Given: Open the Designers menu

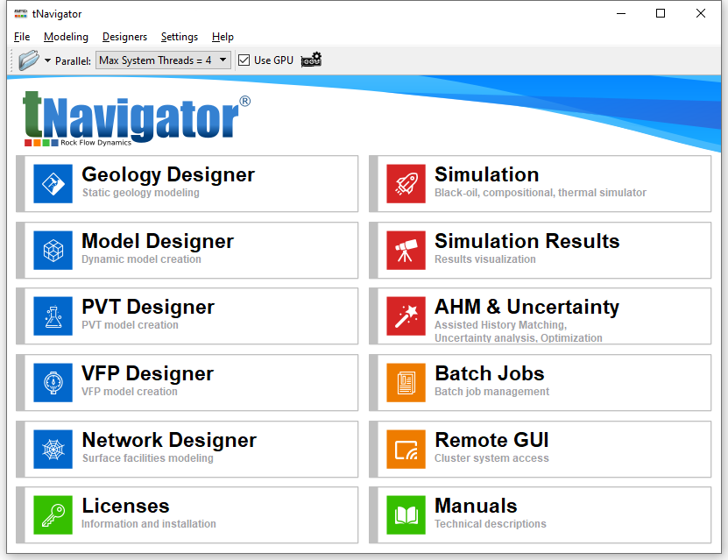Looking at the screenshot, I should 124,37.
